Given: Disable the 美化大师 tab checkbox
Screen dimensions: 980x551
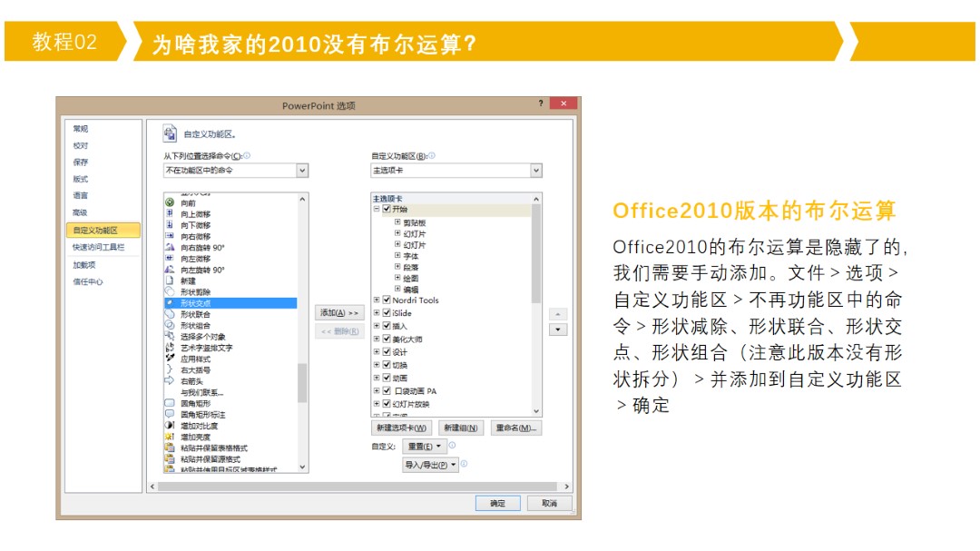Looking at the screenshot, I should (x=387, y=339).
